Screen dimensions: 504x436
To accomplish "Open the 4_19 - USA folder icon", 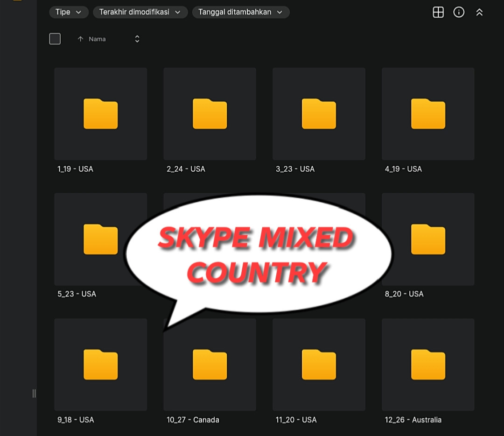I will (428, 114).
